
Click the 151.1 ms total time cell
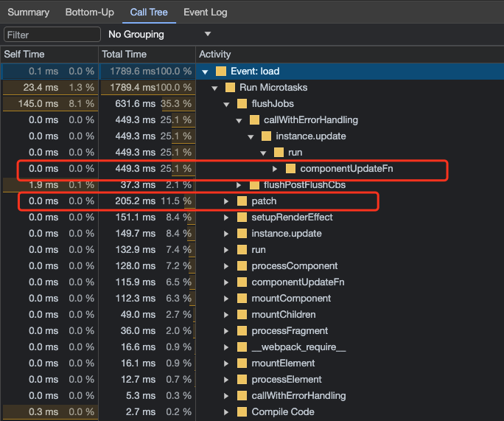pyautogui.click(x=147, y=217)
